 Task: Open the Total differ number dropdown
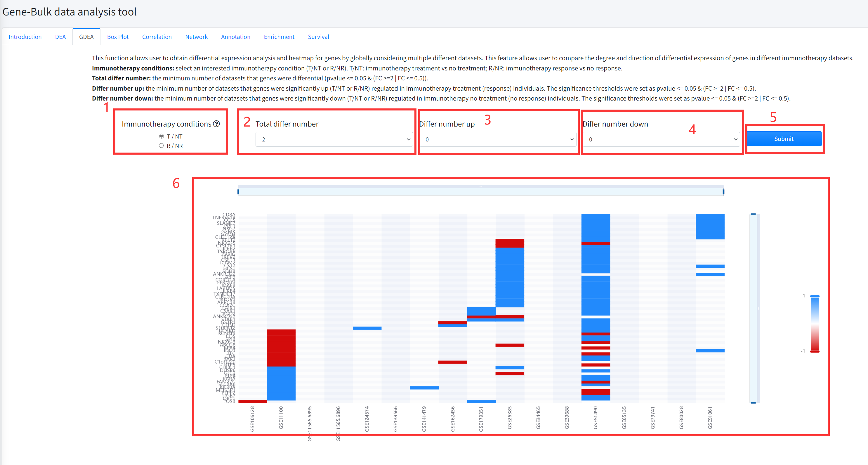coord(334,139)
